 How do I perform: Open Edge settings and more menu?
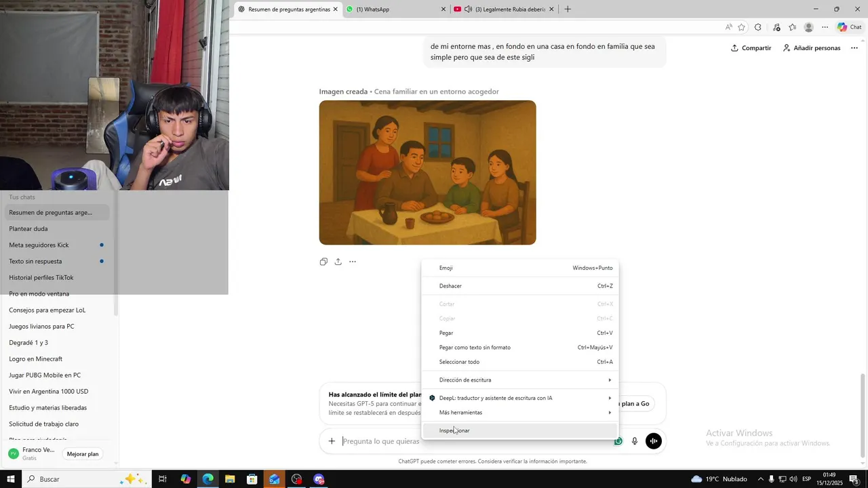coord(825,27)
